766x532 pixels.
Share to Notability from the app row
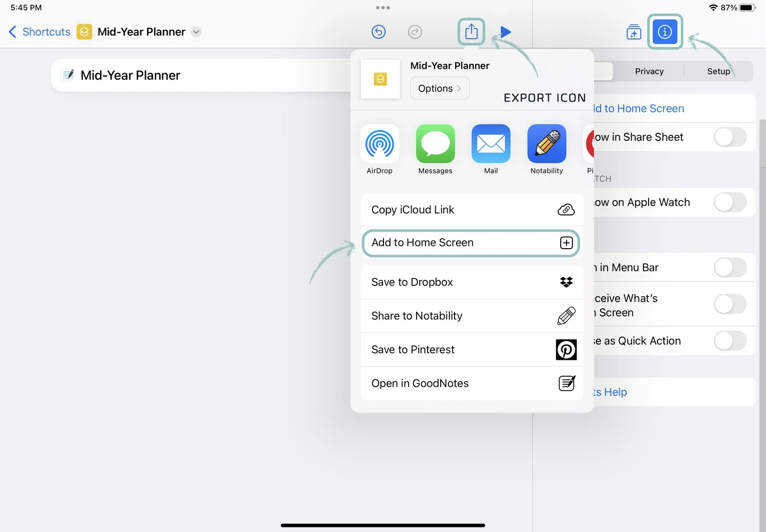[x=546, y=150]
